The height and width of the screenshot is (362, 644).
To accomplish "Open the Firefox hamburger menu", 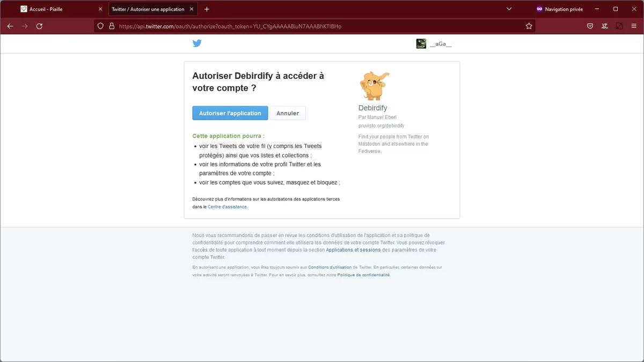I will click(634, 26).
